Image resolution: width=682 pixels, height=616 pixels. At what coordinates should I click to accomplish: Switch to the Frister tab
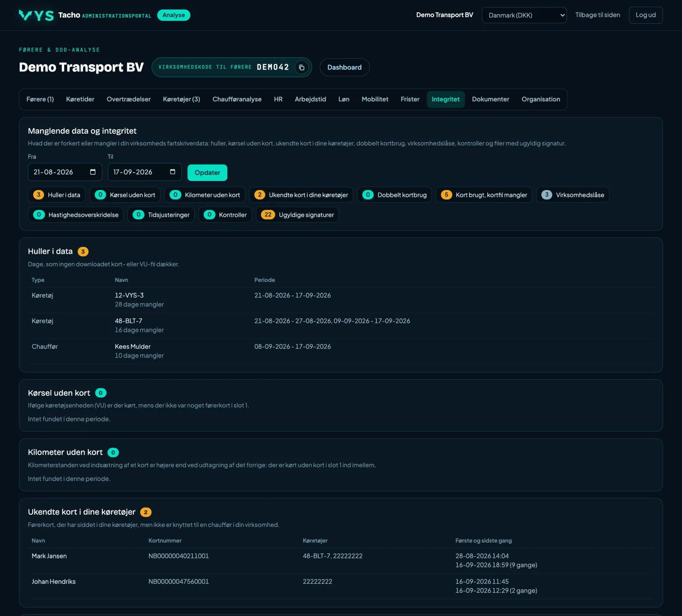(x=410, y=99)
